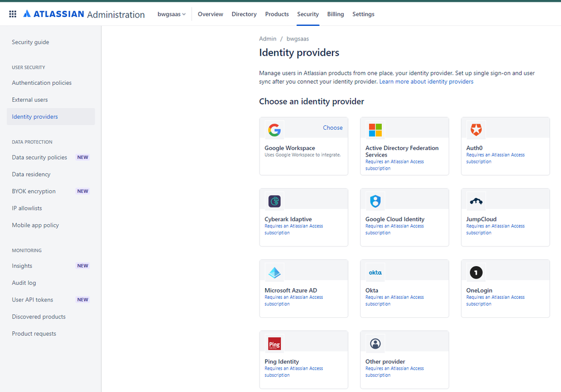Viewport: 561px width, 392px height.
Task: Go to the Billing tab
Action: click(336, 14)
